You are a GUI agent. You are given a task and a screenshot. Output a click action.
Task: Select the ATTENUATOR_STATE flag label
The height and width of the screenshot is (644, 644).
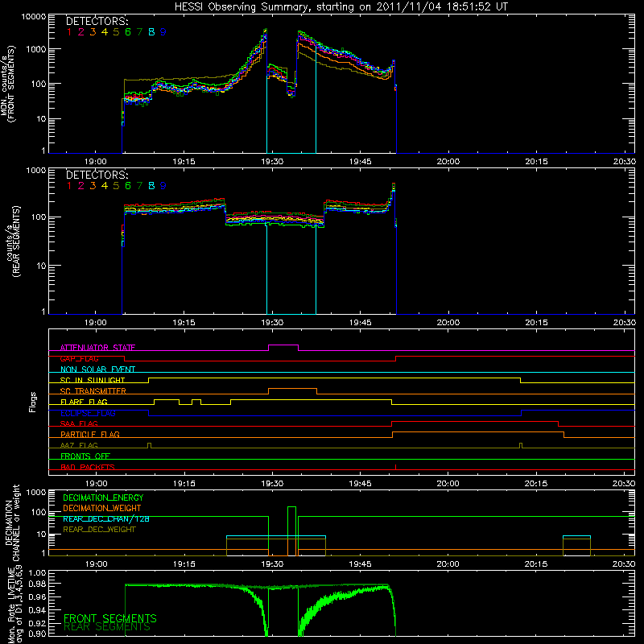pos(97,348)
